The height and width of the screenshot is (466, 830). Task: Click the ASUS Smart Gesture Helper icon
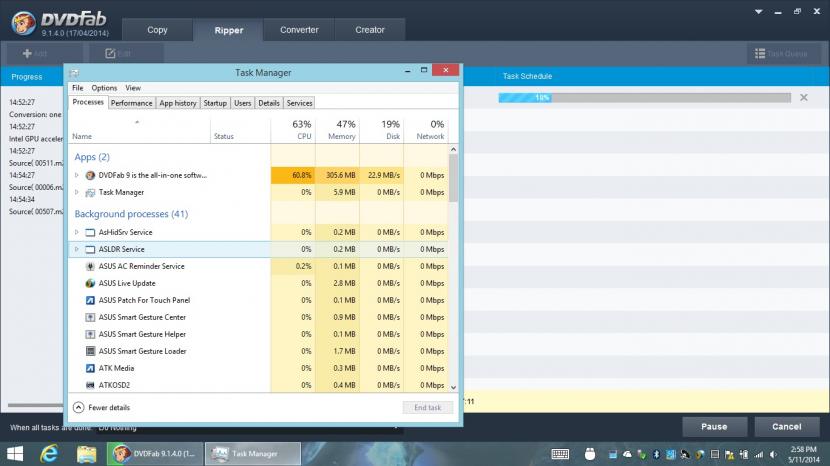[x=90, y=334]
